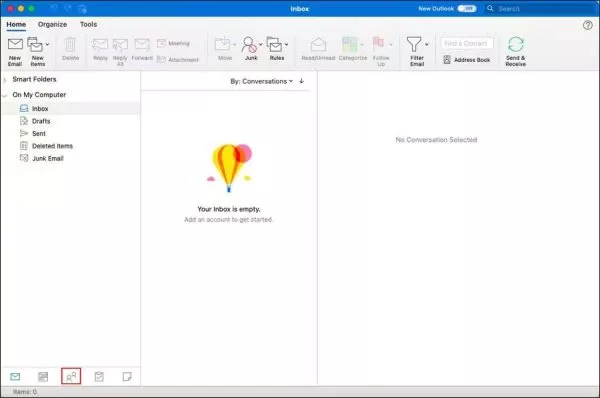The image size is (600, 398).
Task: Open the People contacts view icon
Action: point(71,377)
